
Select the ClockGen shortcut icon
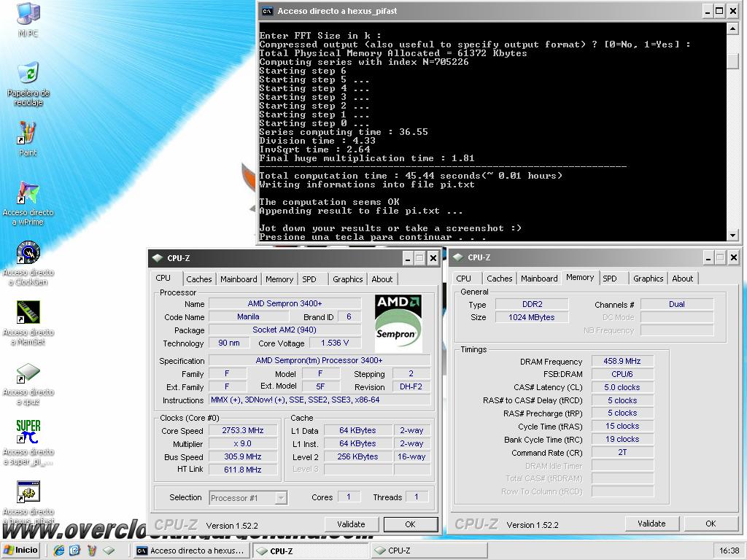[x=28, y=253]
